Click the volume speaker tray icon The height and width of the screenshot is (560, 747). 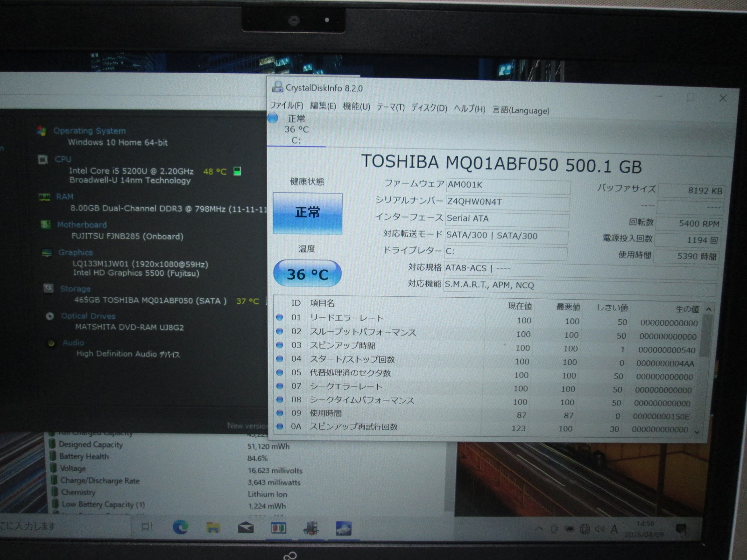point(599,529)
